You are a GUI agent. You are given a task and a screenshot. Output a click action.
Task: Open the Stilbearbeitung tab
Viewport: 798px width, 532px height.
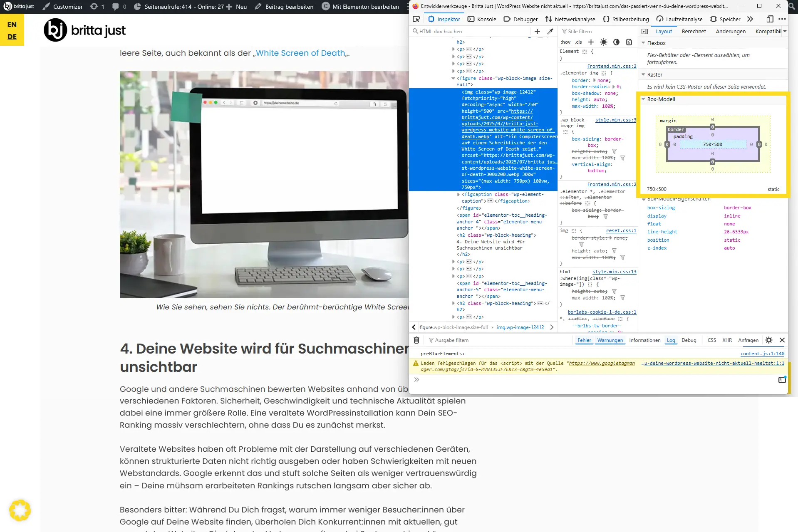[x=626, y=19]
